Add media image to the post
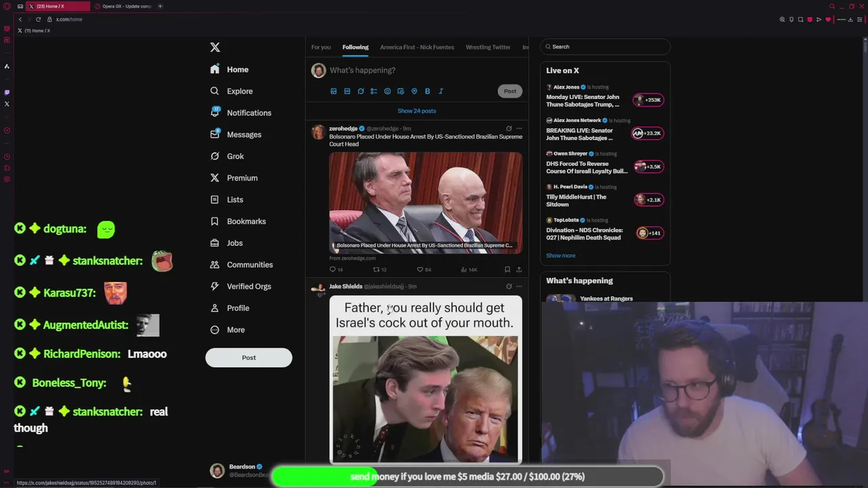This screenshot has height=488, width=868. click(334, 91)
